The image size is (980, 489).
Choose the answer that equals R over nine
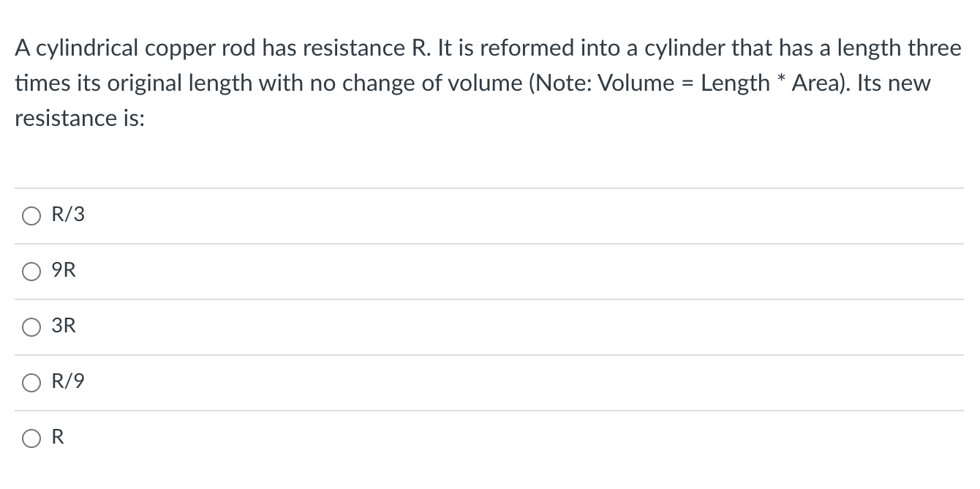click(x=67, y=381)
